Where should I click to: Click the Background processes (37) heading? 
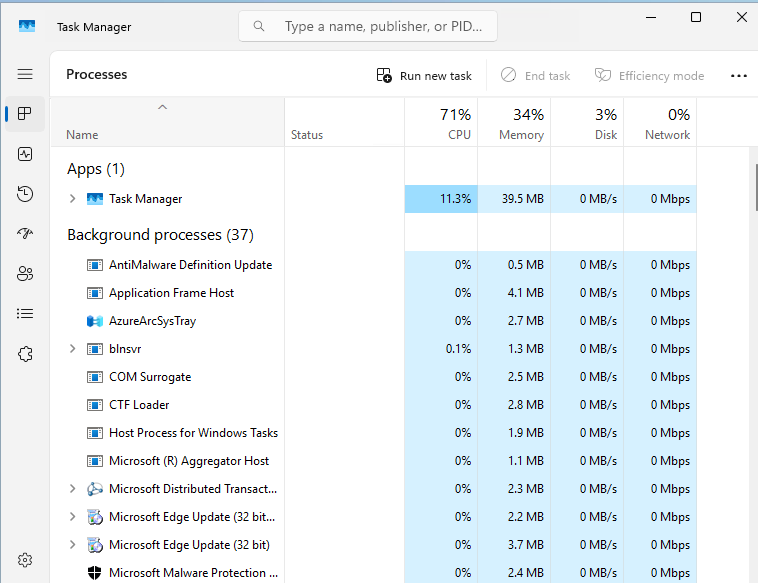pos(160,235)
